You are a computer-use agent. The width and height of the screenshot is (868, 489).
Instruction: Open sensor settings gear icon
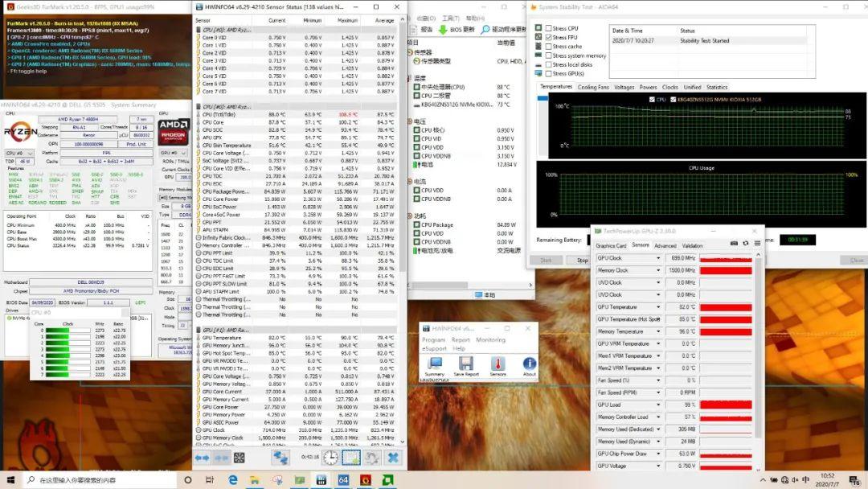point(372,457)
